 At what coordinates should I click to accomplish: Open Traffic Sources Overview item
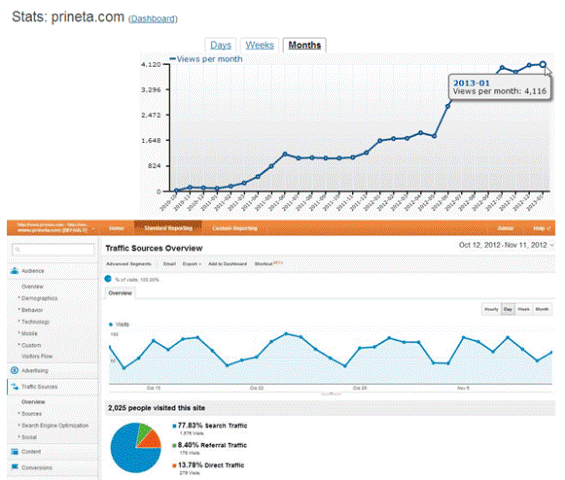tap(33, 402)
